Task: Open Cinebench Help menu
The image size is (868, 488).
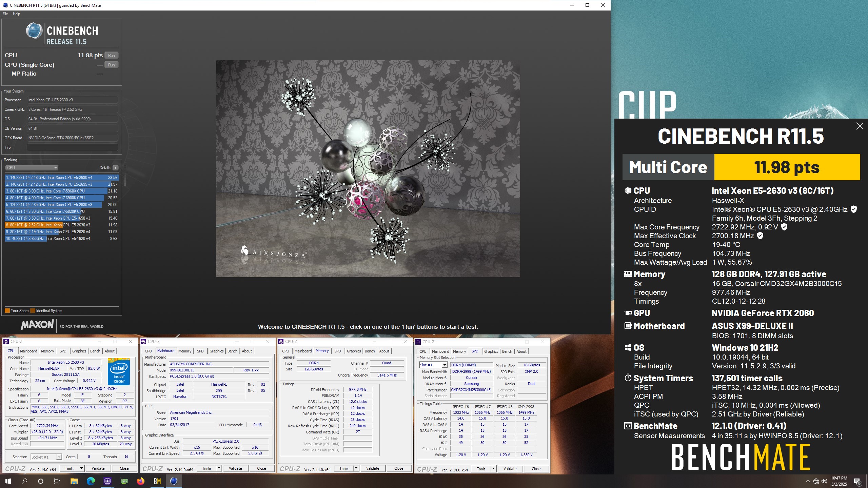Action: click(17, 14)
